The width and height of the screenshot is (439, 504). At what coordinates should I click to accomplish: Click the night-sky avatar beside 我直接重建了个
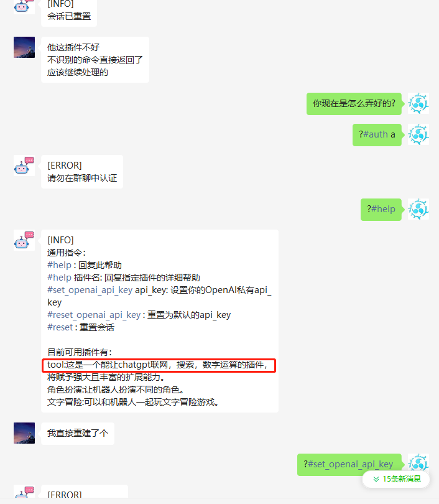[24, 433]
